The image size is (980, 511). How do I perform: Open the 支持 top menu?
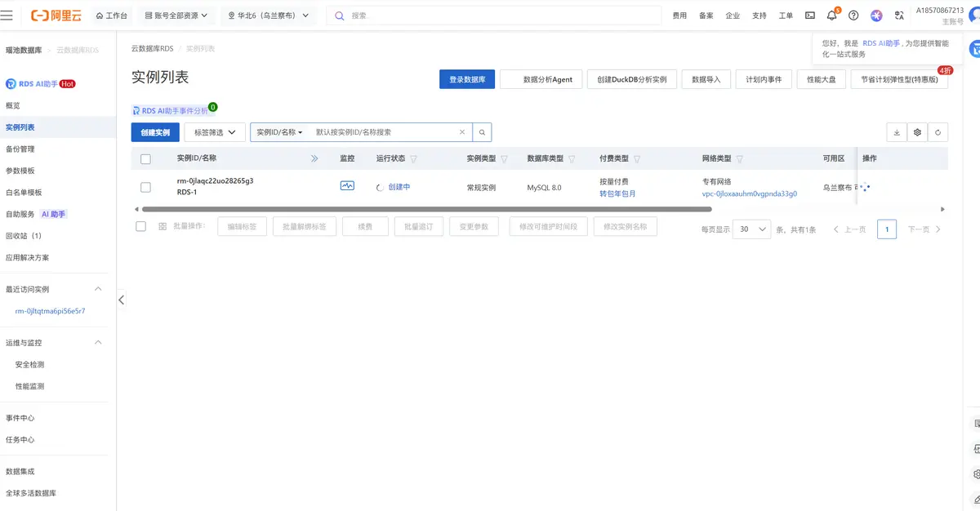tap(759, 16)
